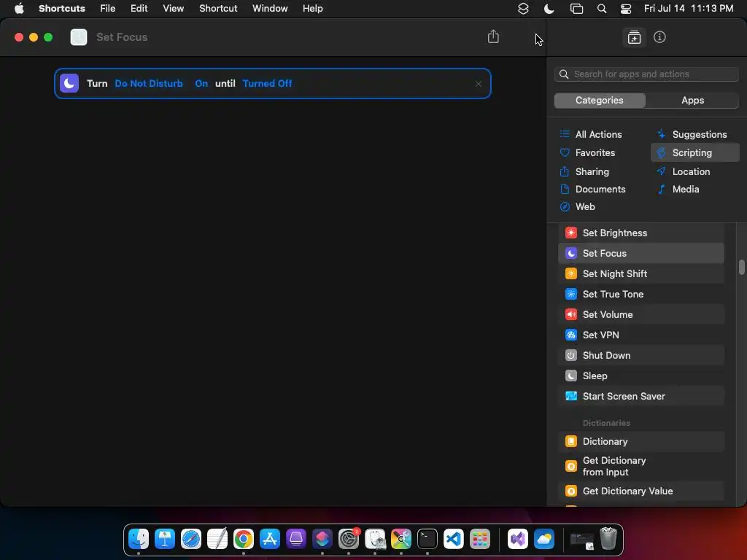This screenshot has height=560, width=747.
Task: Click the Shortcuts stack icon in menu bar
Action: coord(523,9)
